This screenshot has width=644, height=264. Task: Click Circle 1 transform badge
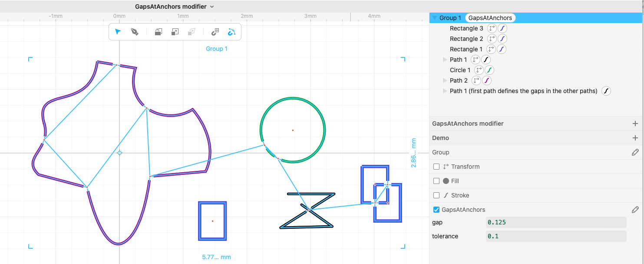point(479,70)
